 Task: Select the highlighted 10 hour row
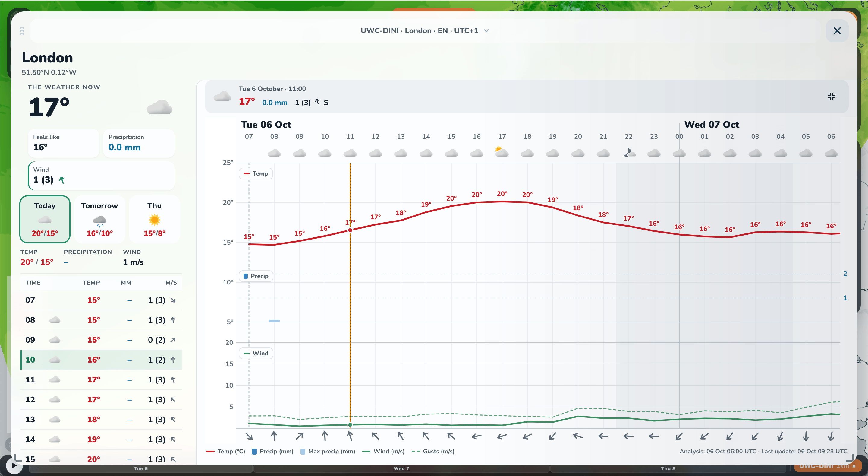101,360
